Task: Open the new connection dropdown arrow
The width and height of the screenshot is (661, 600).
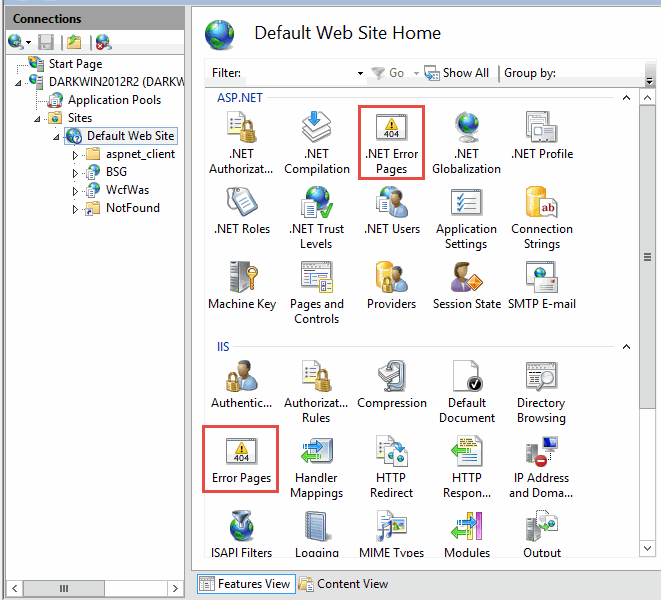Action: pos(29,42)
